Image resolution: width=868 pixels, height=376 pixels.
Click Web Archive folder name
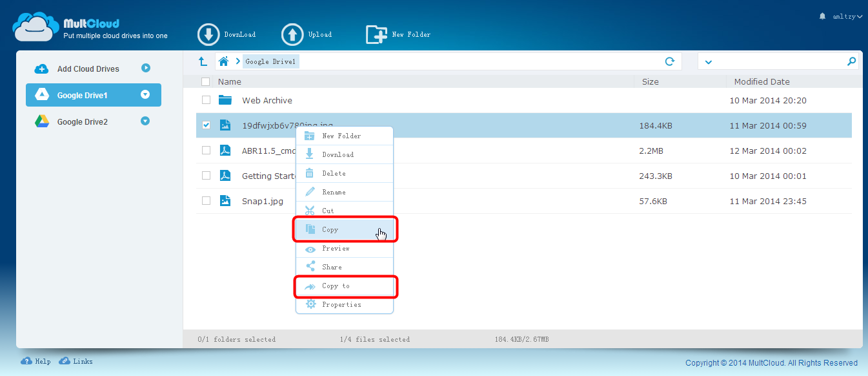click(x=267, y=100)
